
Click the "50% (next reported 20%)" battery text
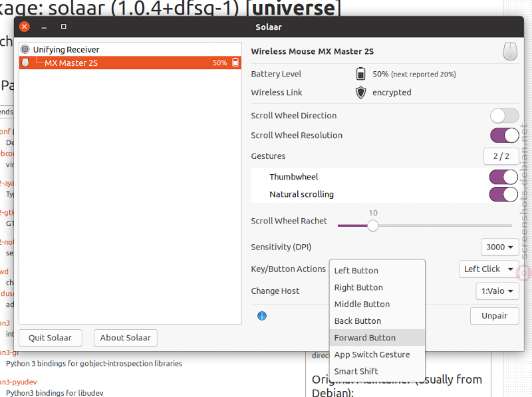coord(414,74)
